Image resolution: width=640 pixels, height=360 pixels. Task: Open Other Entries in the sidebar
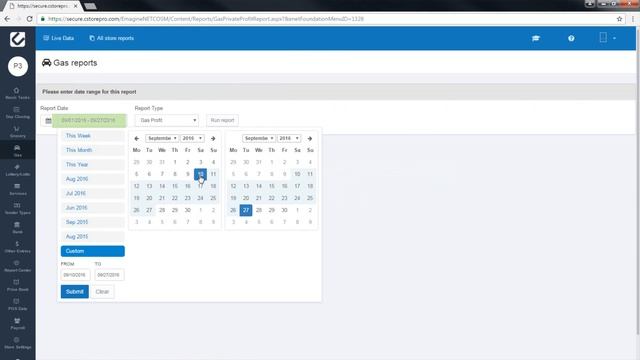17,247
